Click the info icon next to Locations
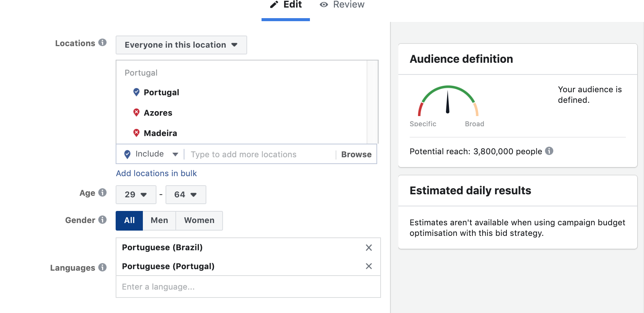644x313 pixels. click(102, 43)
